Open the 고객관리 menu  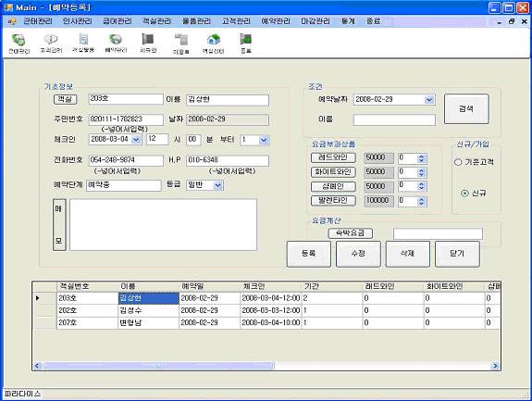236,21
